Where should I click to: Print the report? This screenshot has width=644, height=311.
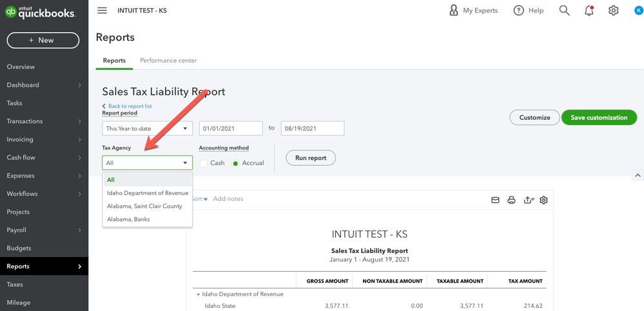(511, 200)
